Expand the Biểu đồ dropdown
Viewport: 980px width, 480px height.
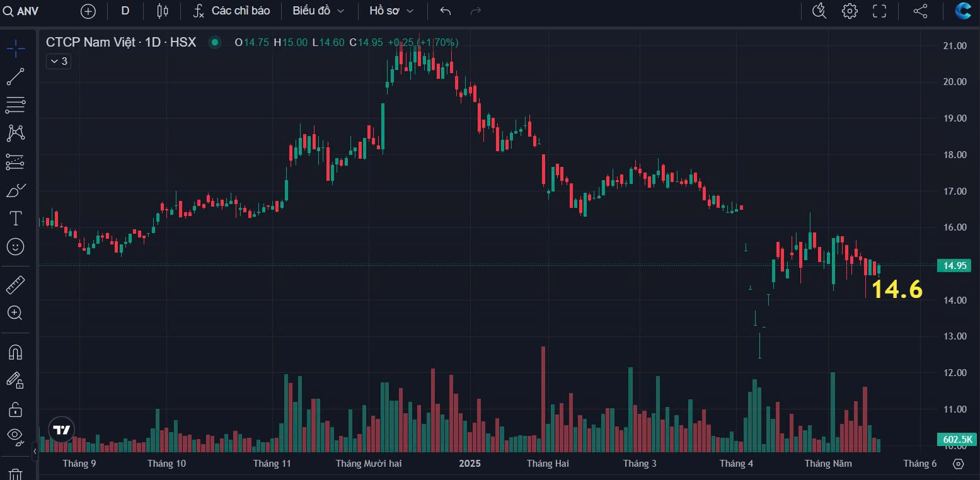pos(318,11)
